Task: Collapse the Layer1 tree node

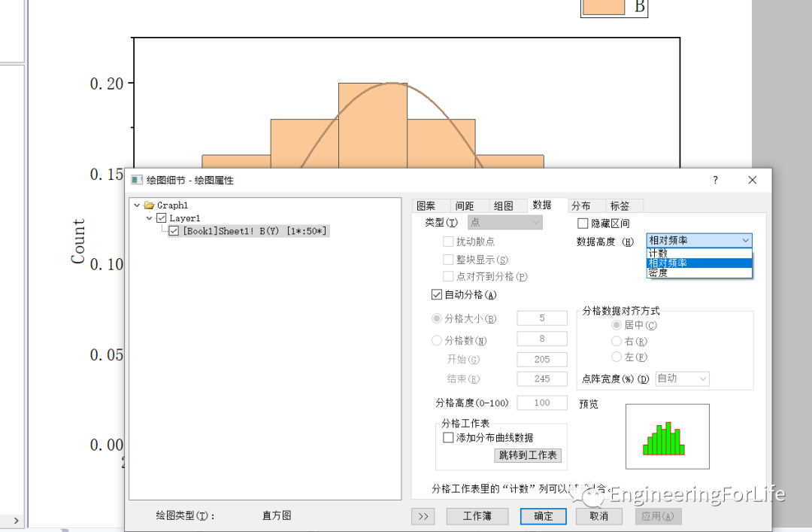Action: [149, 218]
